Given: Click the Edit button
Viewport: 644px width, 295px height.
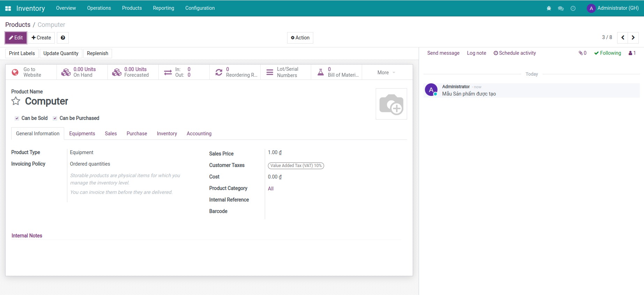Looking at the screenshot, I should [x=16, y=38].
